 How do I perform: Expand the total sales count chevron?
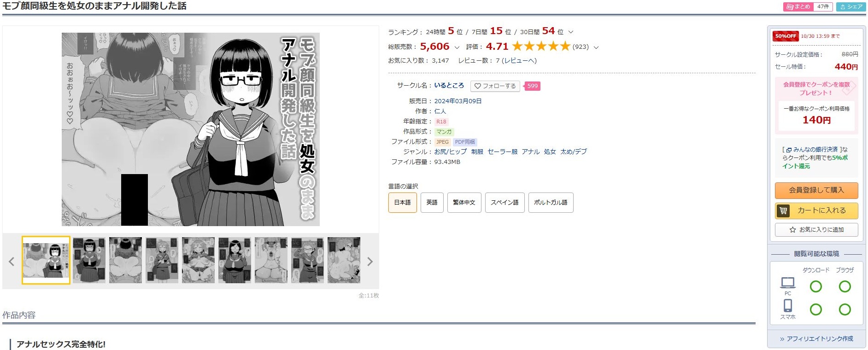[x=457, y=47]
